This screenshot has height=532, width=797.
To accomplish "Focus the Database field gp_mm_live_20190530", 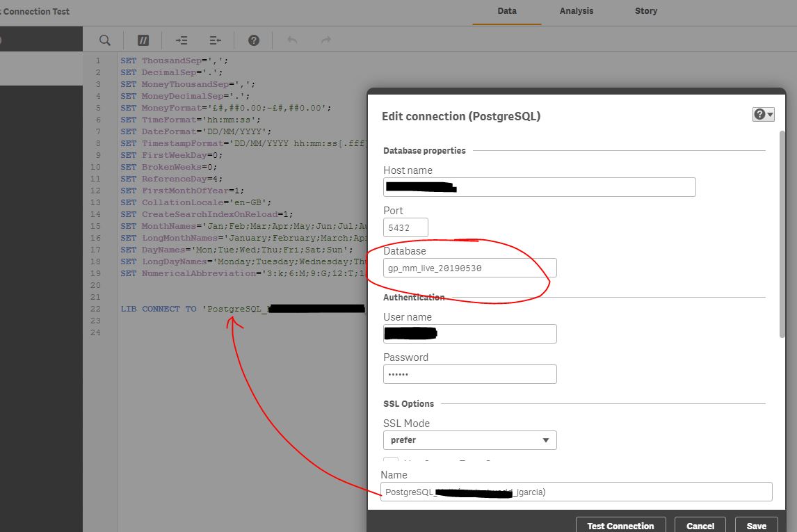I will [x=469, y=268].
